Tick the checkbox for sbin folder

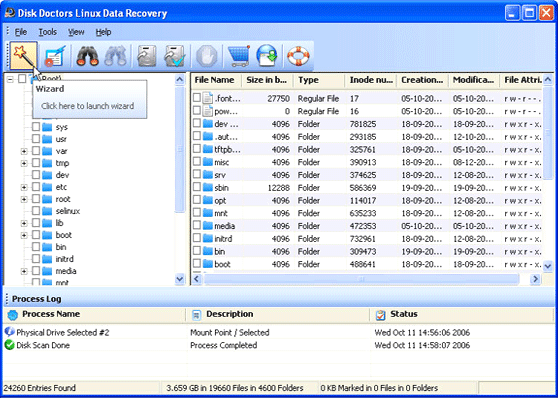point(197,187)
